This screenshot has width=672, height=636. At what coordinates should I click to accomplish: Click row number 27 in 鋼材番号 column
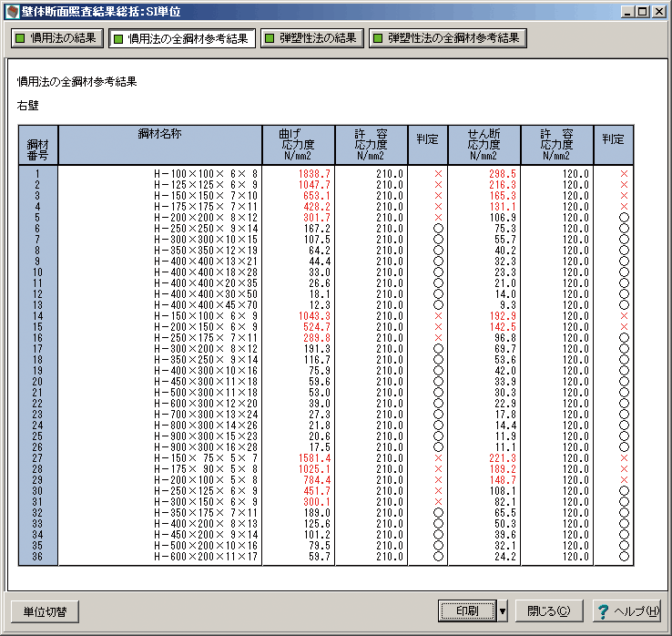tap(37, 458)
